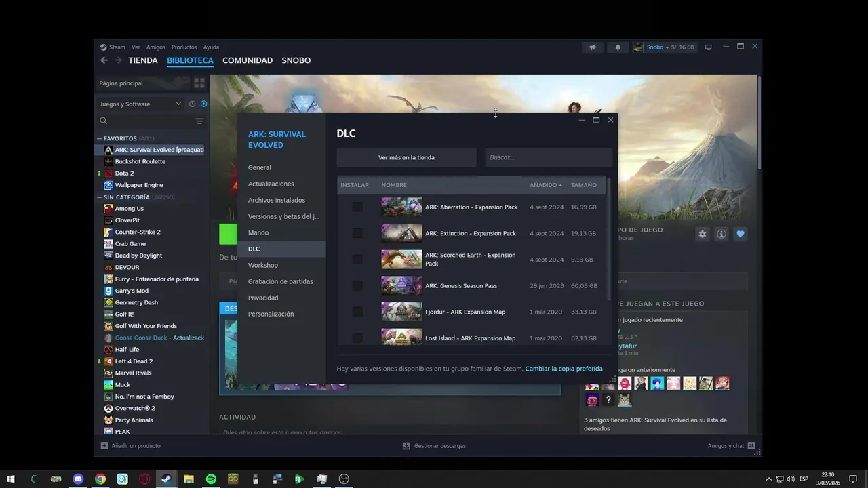Open the Juegos y Software dropdown
The image size is (868, 488).
click(140, 104)
